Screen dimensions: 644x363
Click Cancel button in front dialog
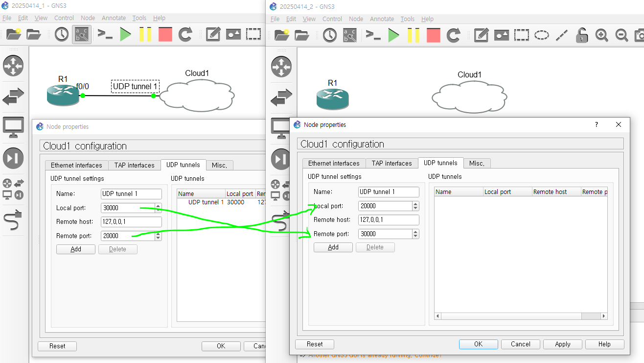coord(521,344)
